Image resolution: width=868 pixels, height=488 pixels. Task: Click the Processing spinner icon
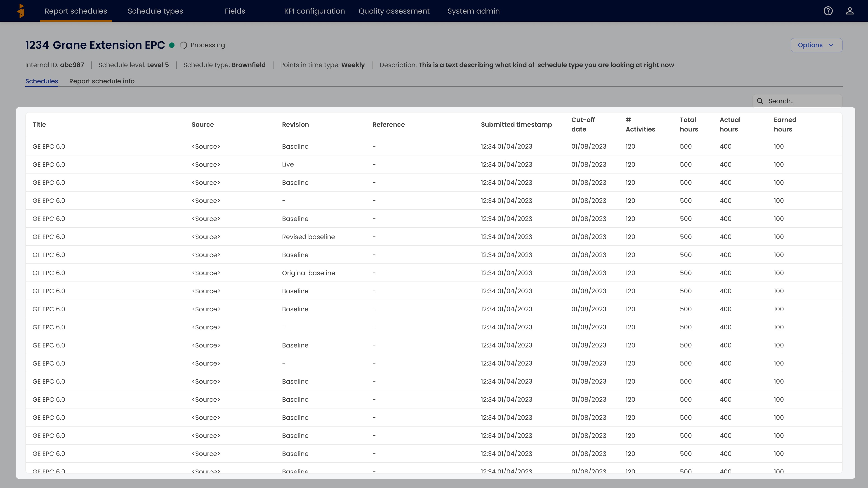[x=184, y=45]
